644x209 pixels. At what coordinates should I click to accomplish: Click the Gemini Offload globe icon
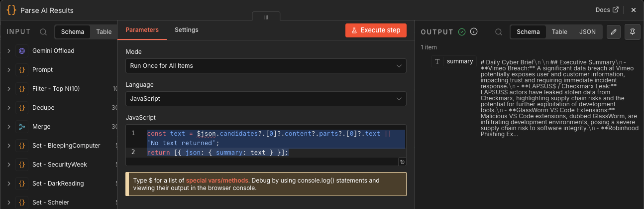21,51
